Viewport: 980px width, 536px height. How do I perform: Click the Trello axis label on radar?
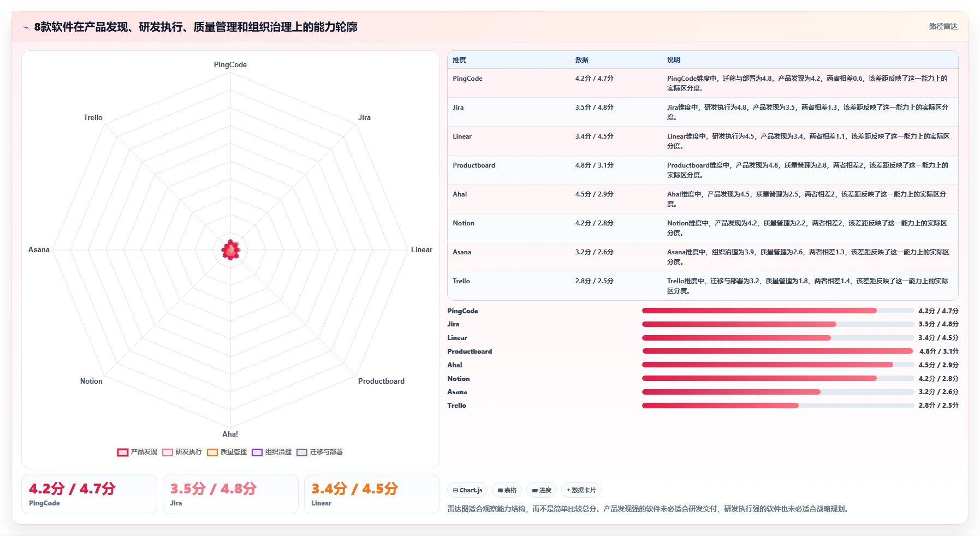tap(93, 117)
